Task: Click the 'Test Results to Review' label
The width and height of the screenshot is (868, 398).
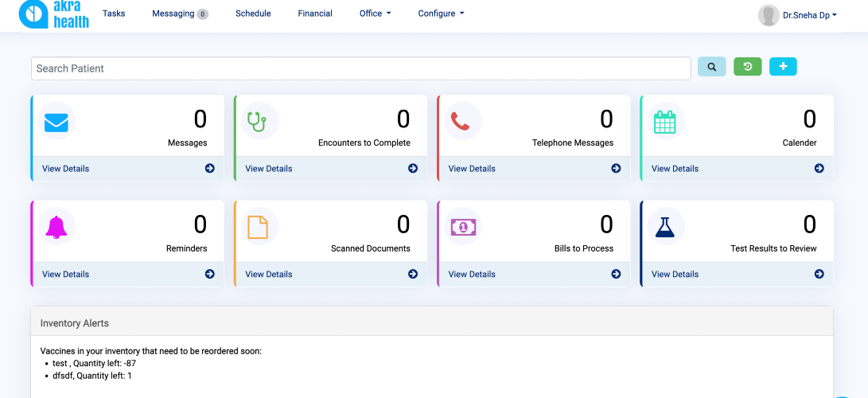Action: coord(773,248)
